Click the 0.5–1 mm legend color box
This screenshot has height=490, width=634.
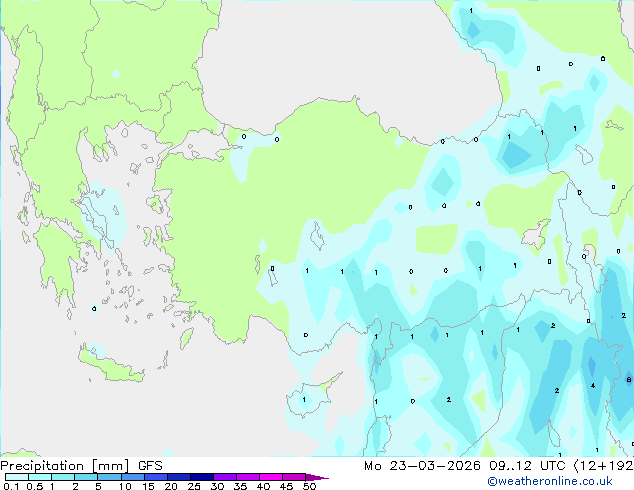pos(40,477)
